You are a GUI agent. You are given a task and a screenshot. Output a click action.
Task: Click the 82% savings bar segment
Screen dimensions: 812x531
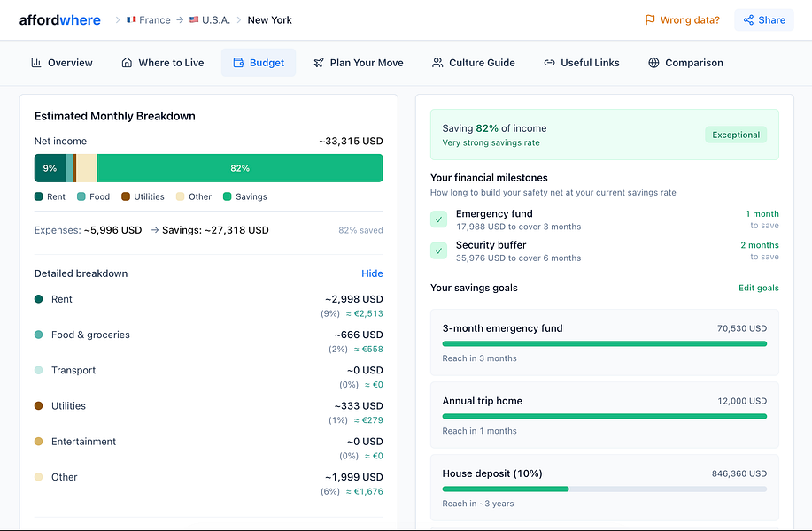[240, 168]
